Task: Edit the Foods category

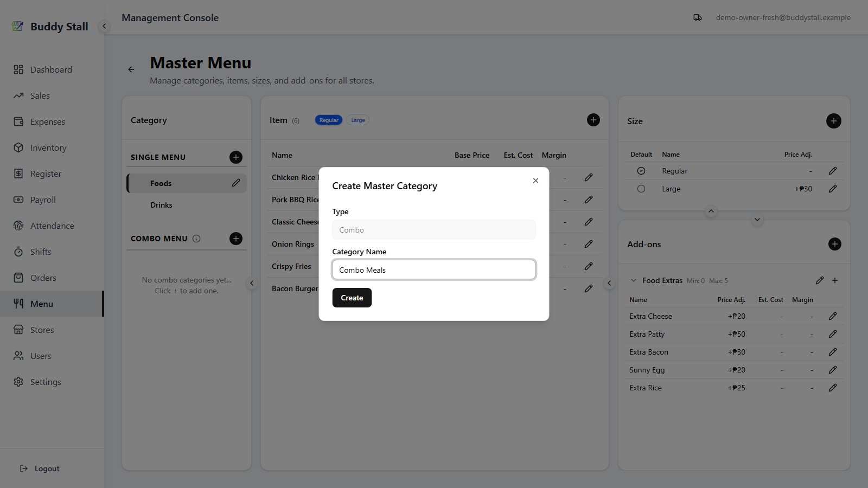Action: (236, 183)
